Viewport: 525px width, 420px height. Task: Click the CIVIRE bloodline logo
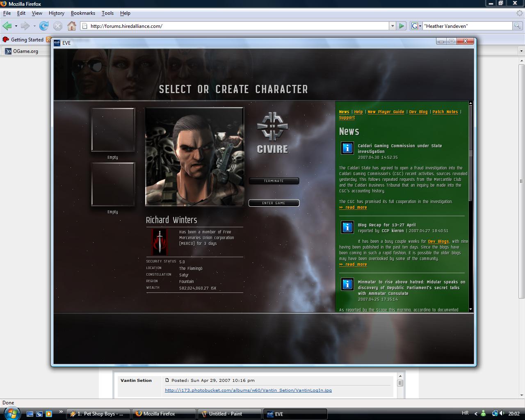pyautogui.click(x=272, y=133)
